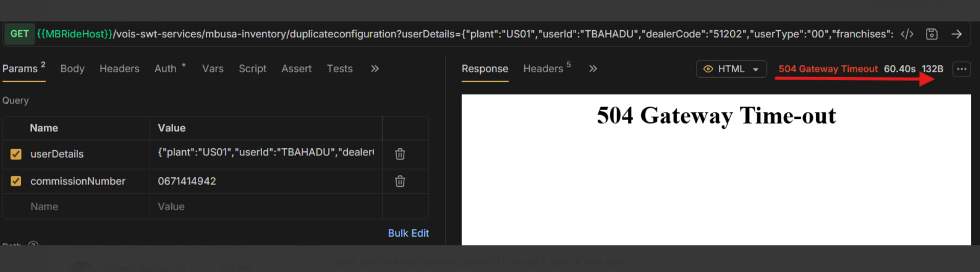Select the Script tab
Image resolution: width=980 pixels, height=272 pixels.
click(252, 69)
